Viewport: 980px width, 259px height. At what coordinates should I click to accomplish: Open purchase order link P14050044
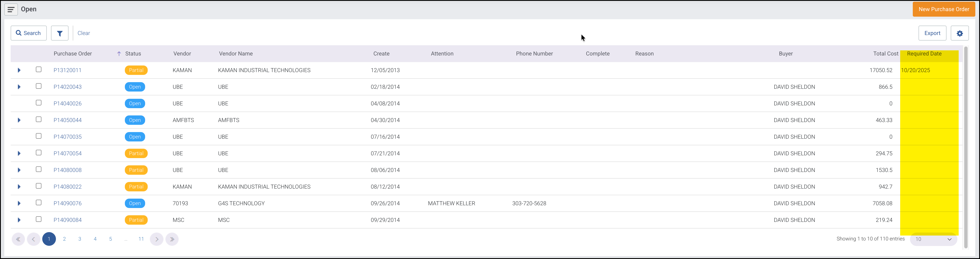click(x=68, y=120)
